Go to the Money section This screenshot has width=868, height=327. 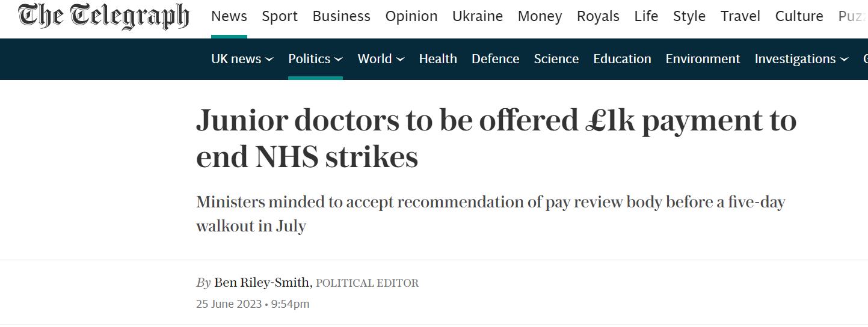click(540, 16)
